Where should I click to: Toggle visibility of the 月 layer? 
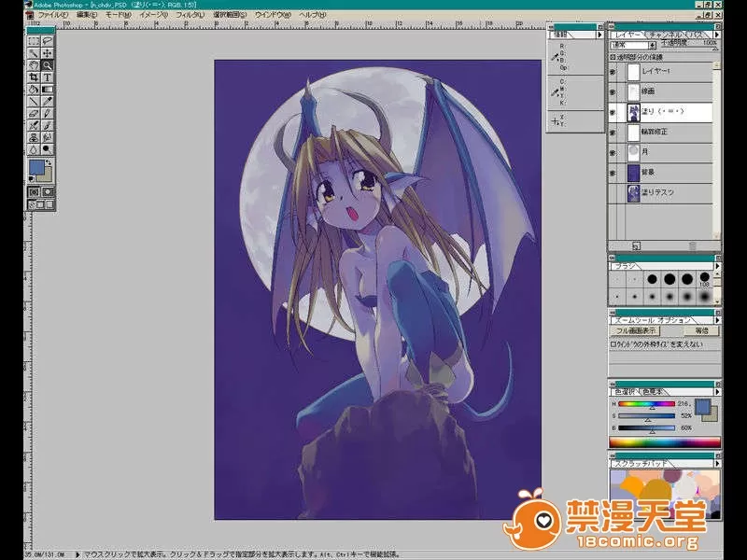pyautogui.click(x=613, y=152)
